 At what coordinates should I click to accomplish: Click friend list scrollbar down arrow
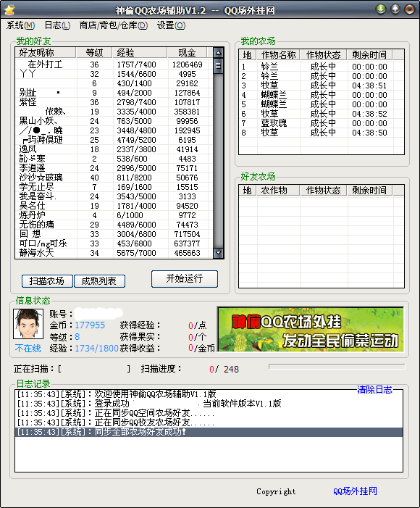[x=219, y=253]
